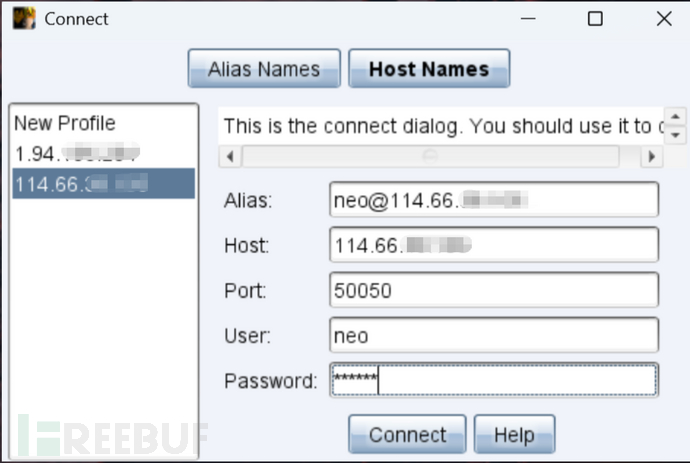Click into the Host text field

tap(493, 244)
